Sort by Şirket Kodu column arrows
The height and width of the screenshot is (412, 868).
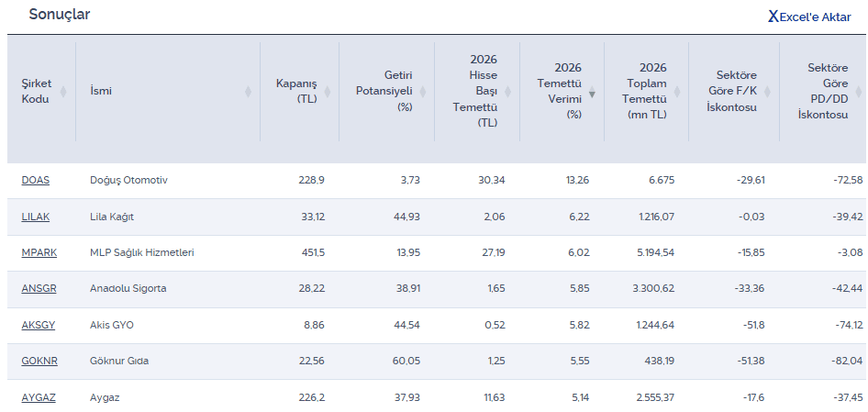pos(63,91)
